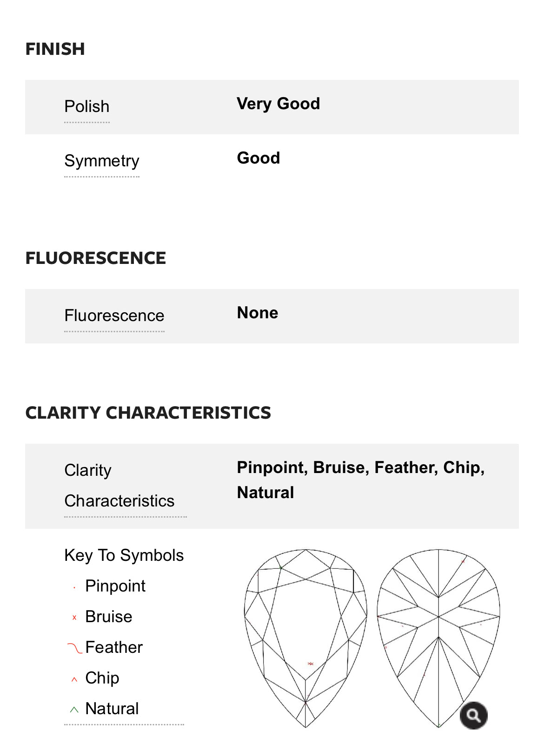Click the red Pinpoint dot symbol
Screen dimensions: 544x756
point(74,588)
